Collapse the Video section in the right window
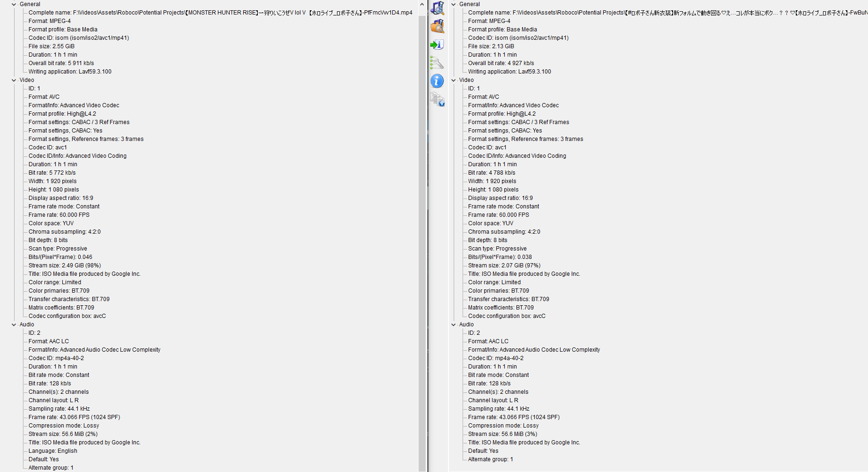This screenshot has width=868, height=472. pos(454,80)
